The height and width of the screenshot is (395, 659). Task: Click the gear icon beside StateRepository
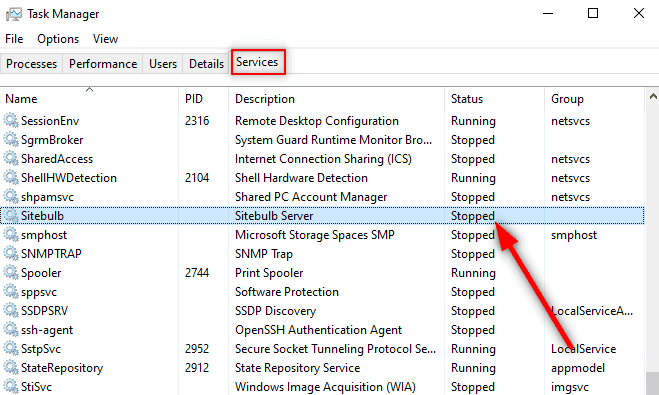coord(11,368)
